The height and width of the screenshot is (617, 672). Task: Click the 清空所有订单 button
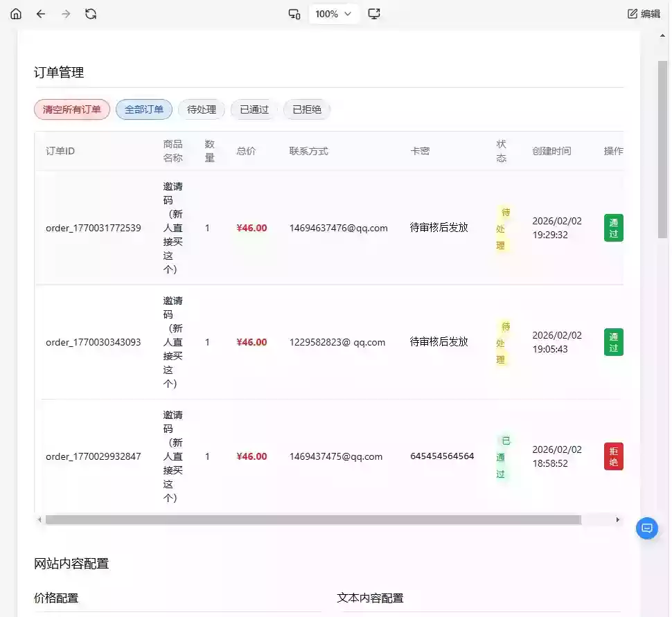(71, 109)
